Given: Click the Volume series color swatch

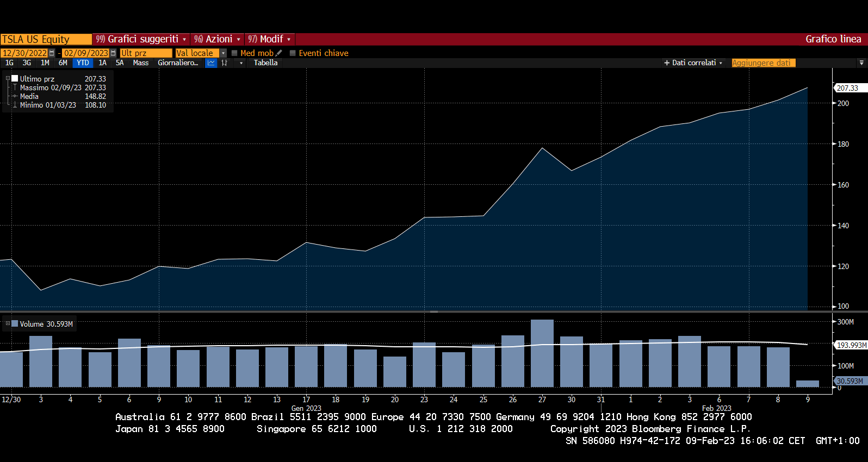Looking at the screenshot, I should (x=15, y=323).
